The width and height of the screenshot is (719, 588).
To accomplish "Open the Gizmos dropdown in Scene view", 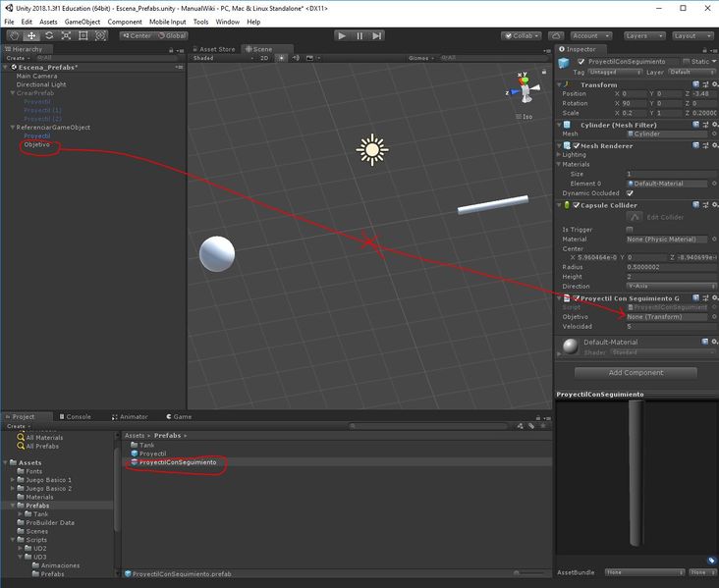I will (421, 58).
